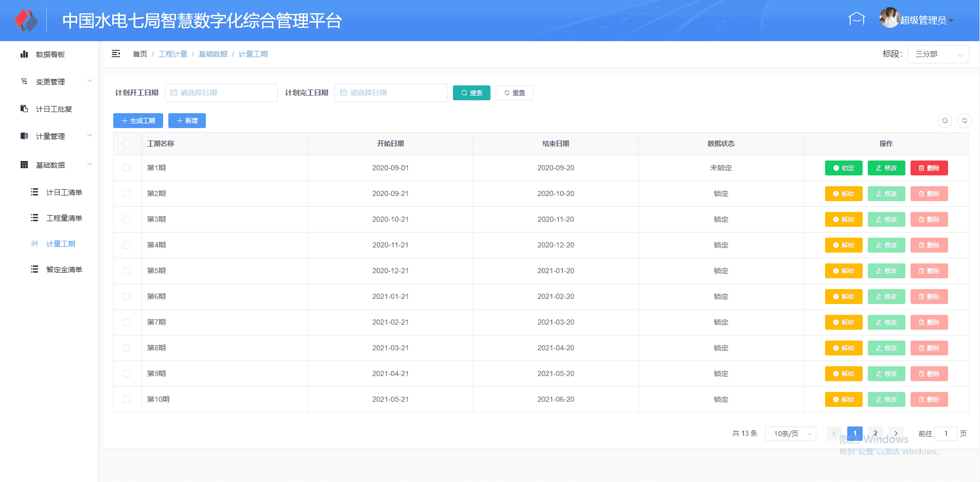Click the graduation cap icon in header

point(856,20)
